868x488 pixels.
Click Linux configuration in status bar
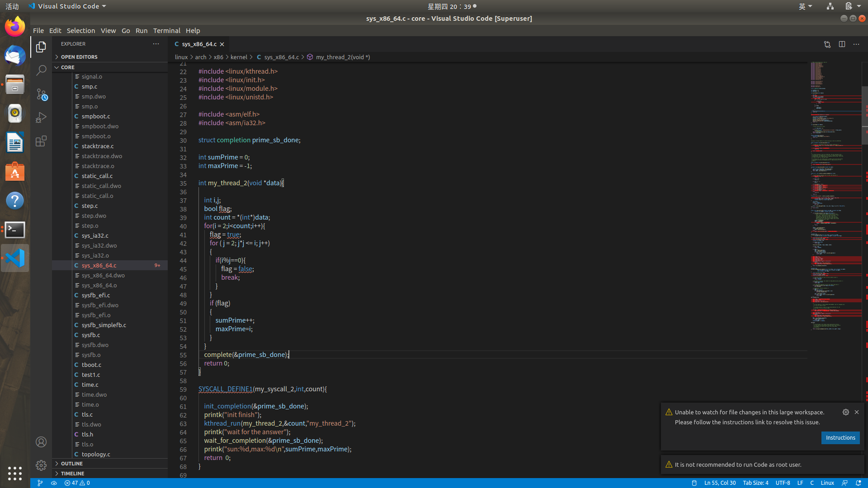827,483
